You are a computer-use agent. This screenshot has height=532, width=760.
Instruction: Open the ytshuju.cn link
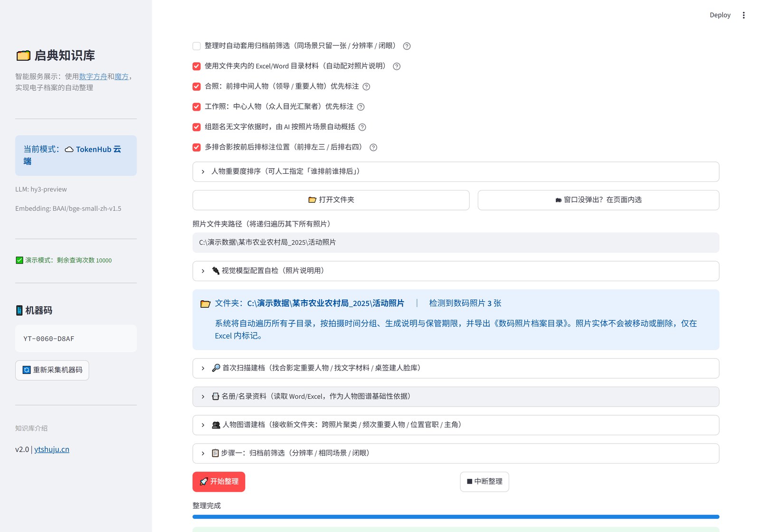(x=52, y=449)
